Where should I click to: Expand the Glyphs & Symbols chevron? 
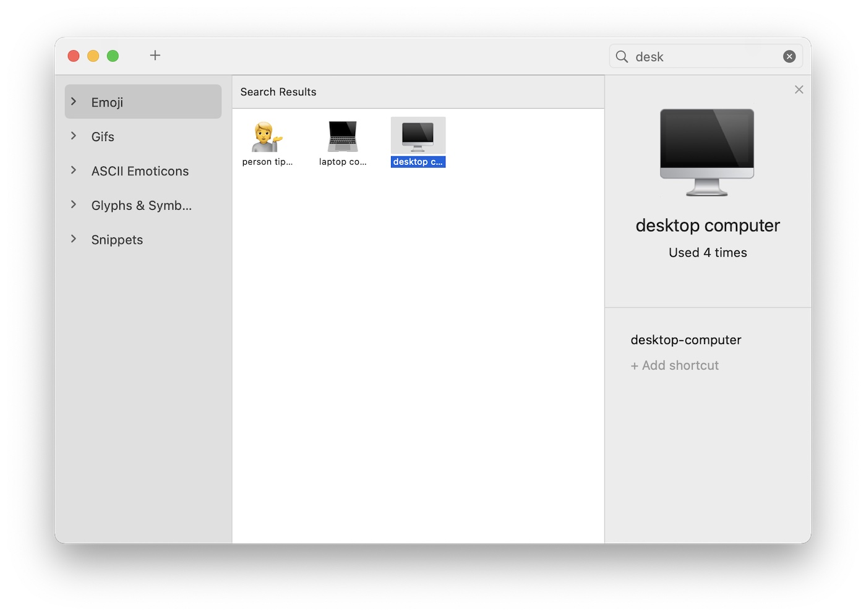[x=74, y=205]
